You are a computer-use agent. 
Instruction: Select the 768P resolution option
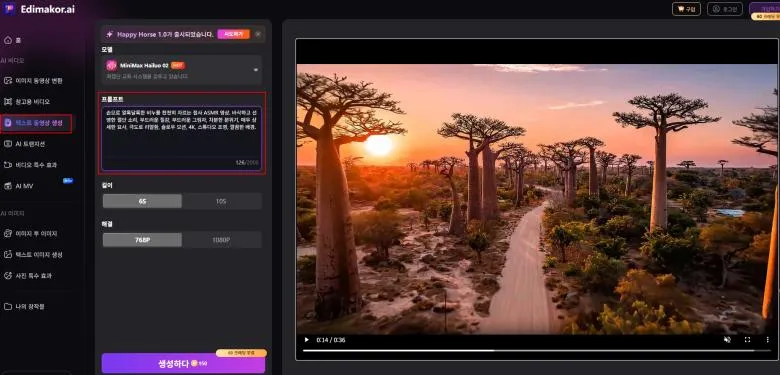pyautogui.click(x=142, y=240)
